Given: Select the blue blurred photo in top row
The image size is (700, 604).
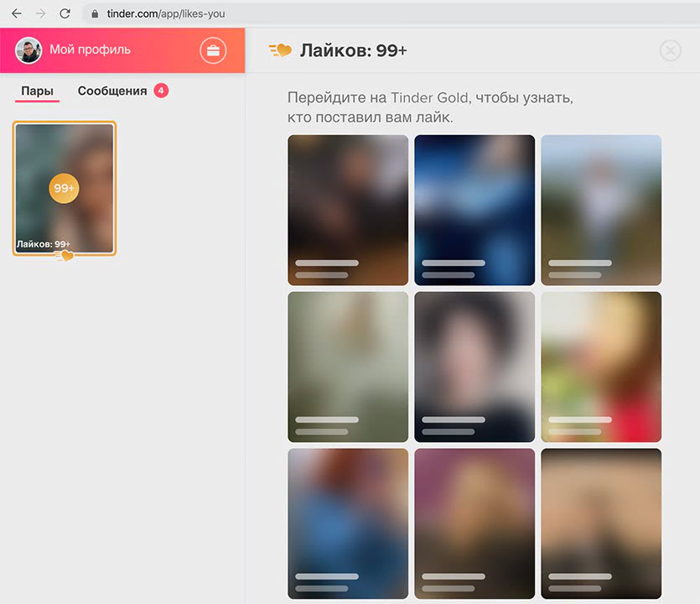Looking at the screenshot, I should pos(474,210).
